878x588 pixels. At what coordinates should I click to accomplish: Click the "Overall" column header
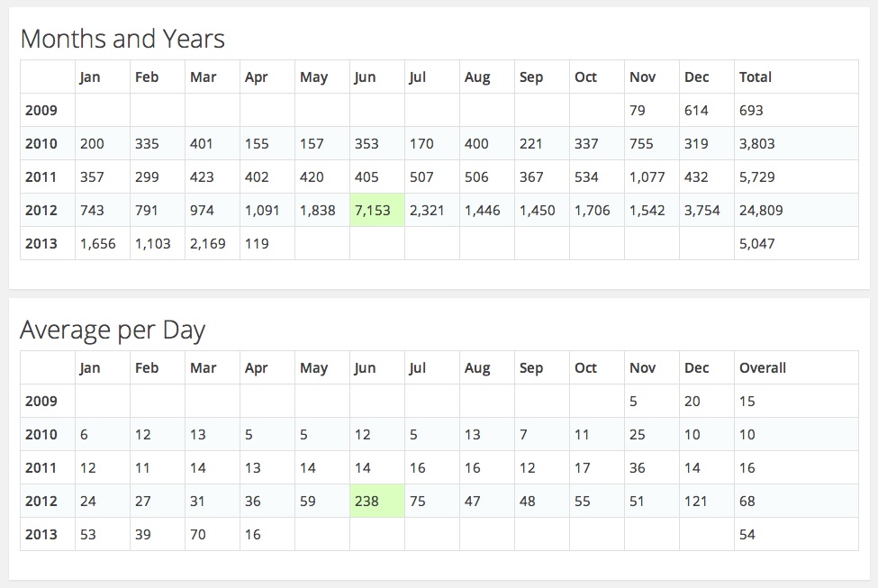763,368
